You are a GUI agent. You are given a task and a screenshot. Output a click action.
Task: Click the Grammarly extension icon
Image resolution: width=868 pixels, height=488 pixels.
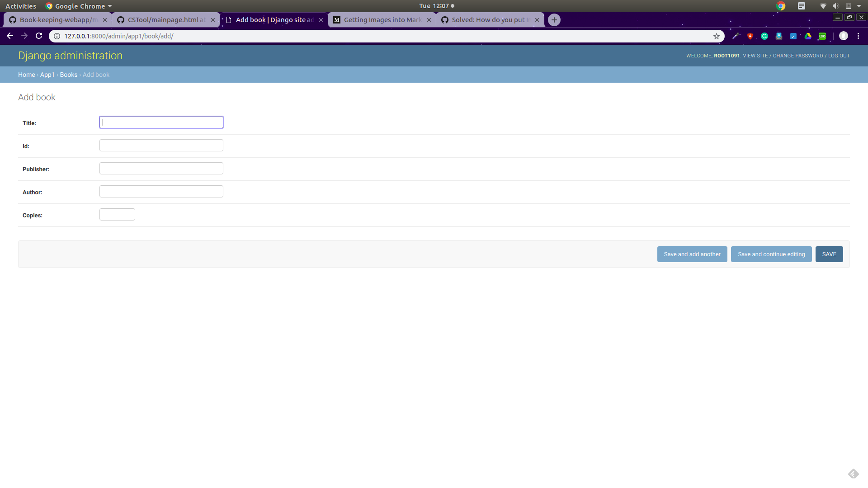point(764,36)
